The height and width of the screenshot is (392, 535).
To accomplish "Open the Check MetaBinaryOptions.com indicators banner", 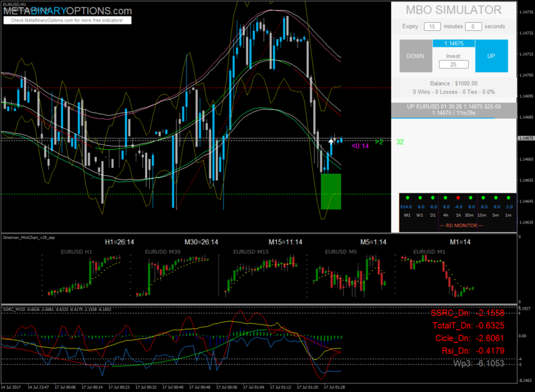I will pyautogui.click(x=68, y=21).
